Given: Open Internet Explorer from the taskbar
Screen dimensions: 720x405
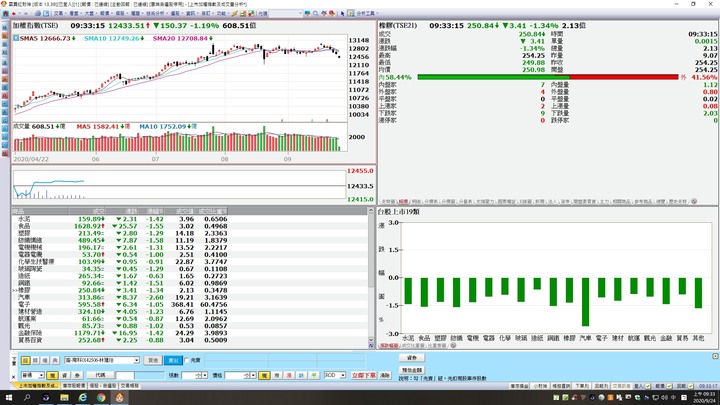Looking at the screenshot, I should [83, 398].
